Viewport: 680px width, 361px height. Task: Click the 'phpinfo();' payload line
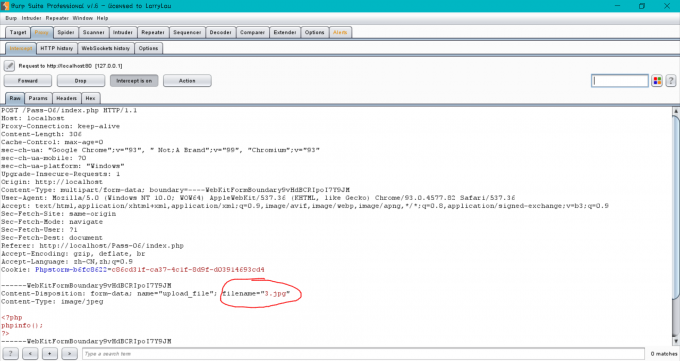tap(22, 325)
